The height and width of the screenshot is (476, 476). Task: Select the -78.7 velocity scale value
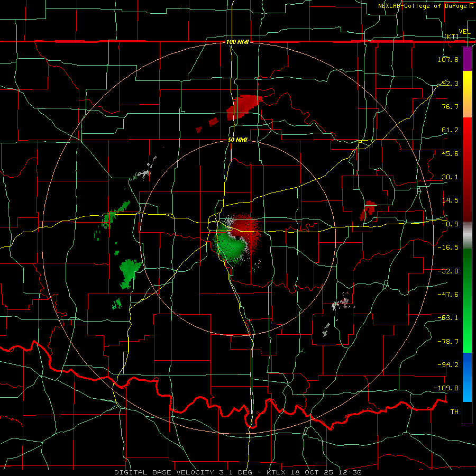pyautogui.click(x=448, y=342)
